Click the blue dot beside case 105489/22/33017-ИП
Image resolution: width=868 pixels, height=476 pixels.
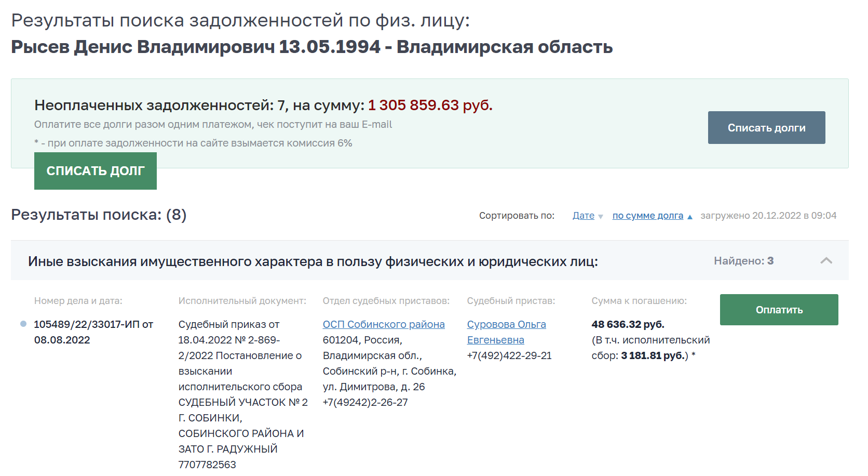(23, 324)
